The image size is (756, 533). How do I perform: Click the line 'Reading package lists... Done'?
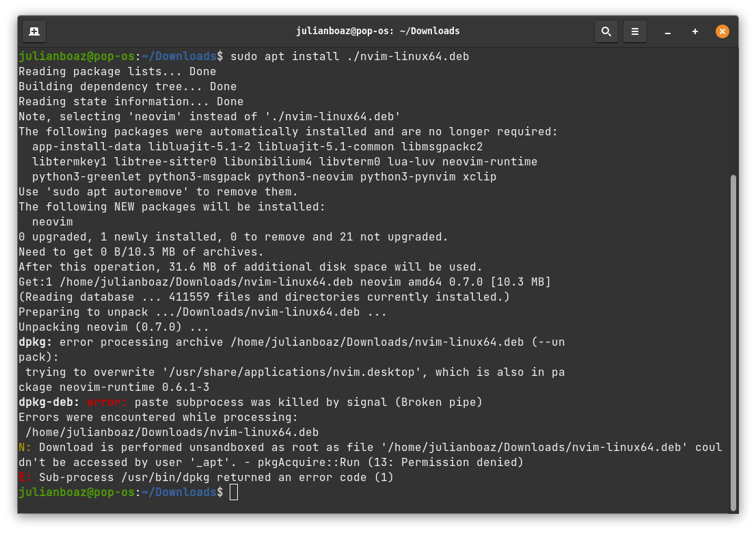[117, 71]
